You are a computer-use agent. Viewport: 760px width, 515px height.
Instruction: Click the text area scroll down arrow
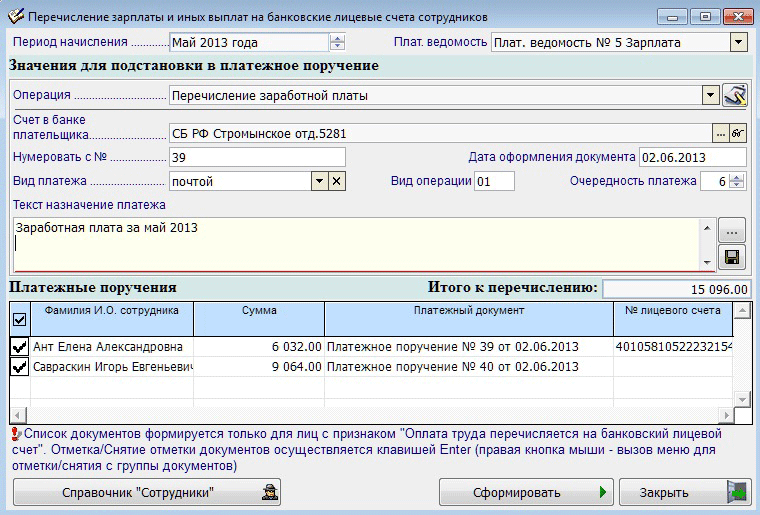tap(707, 263)
